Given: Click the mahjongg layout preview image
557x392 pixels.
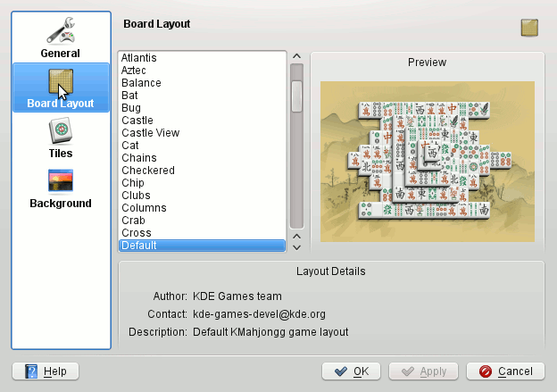Looking at the screenshot, I should pos(427,162).
